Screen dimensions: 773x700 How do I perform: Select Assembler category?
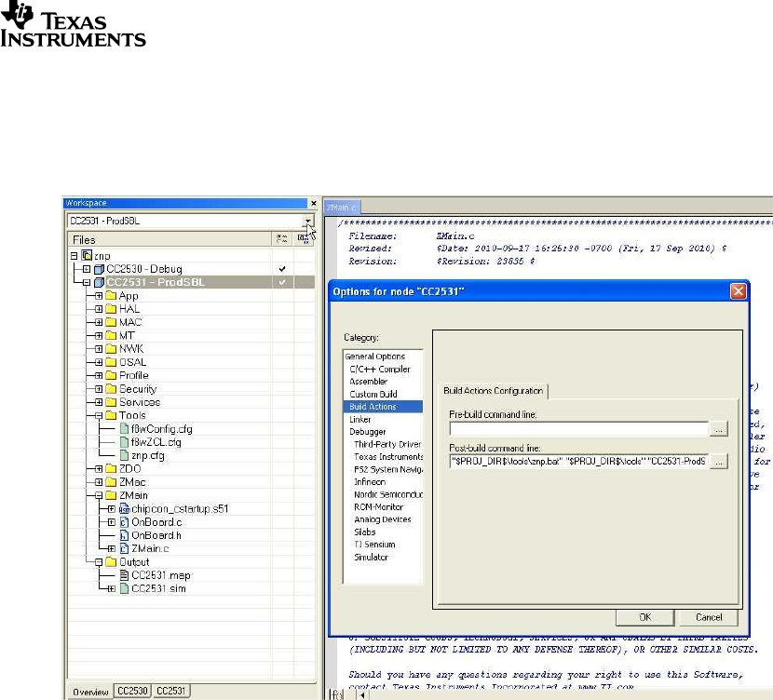[x=368, y=382]
